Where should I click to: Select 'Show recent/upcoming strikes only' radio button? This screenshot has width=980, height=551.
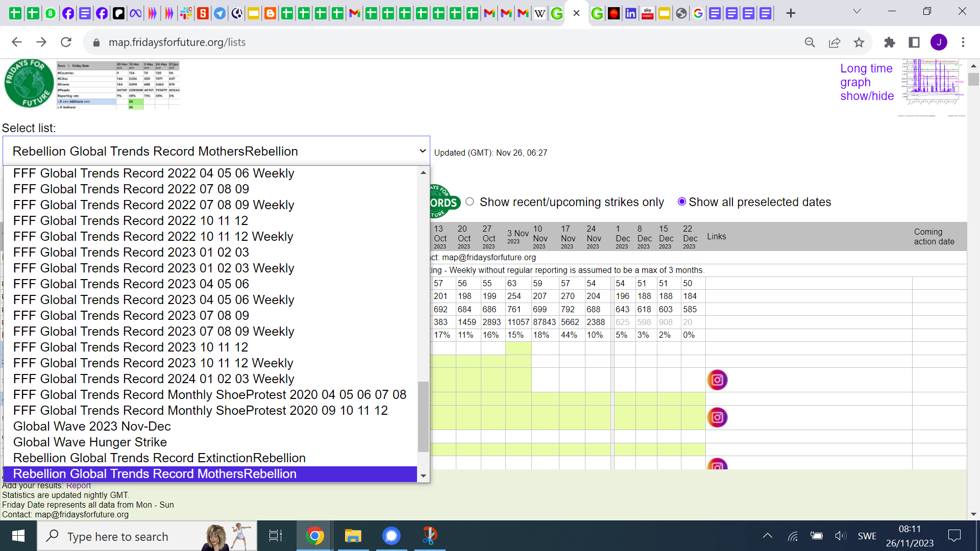click(x=470, y=202)
